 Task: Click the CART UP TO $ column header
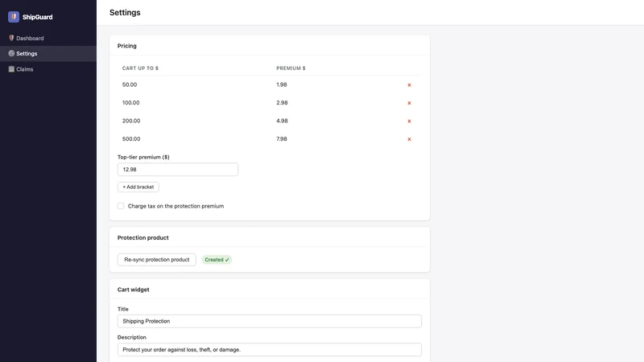pos(140,68)
